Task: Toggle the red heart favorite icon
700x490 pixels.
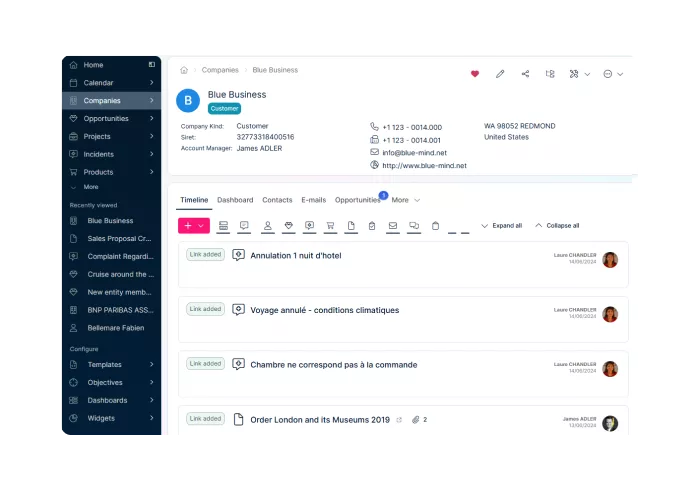Action: (475, 74)
